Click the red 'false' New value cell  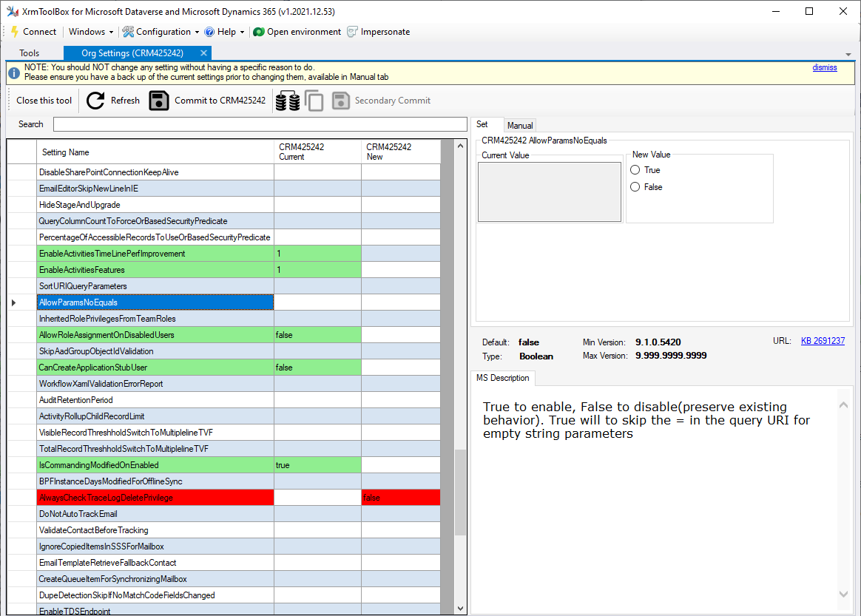pyautogui.click(x=401, y=498)
